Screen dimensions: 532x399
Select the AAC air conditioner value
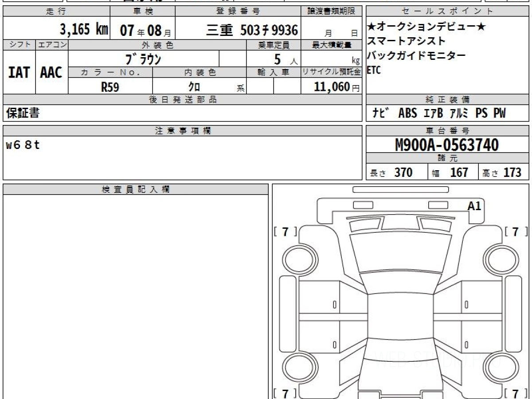(x=51, y=72)
